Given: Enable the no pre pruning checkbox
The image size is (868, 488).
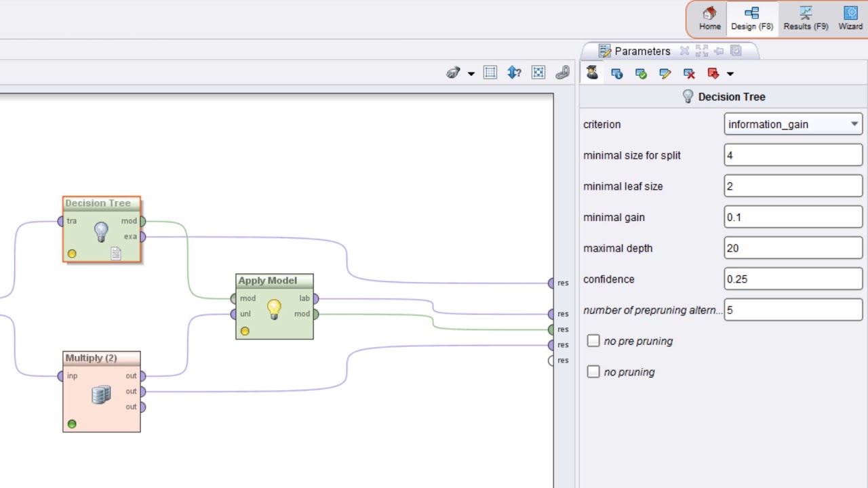Looking at the screenshot, I should click(593, 341).
